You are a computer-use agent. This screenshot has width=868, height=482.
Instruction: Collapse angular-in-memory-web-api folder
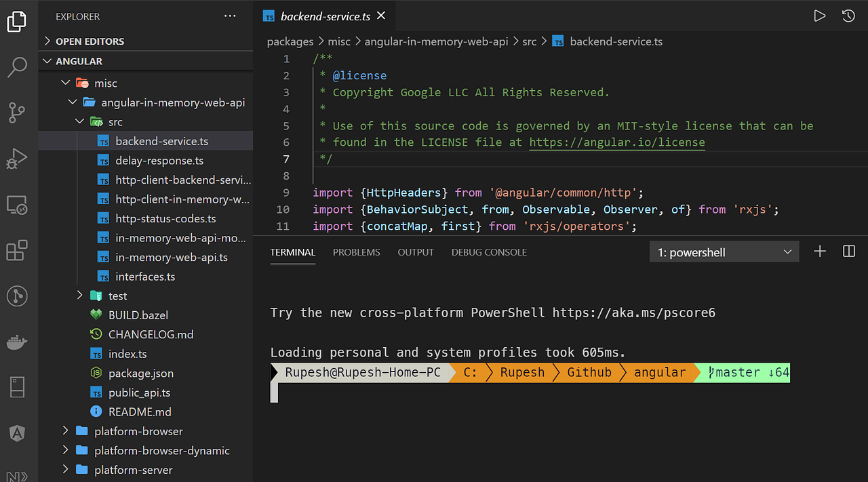(x=73, y=102)
